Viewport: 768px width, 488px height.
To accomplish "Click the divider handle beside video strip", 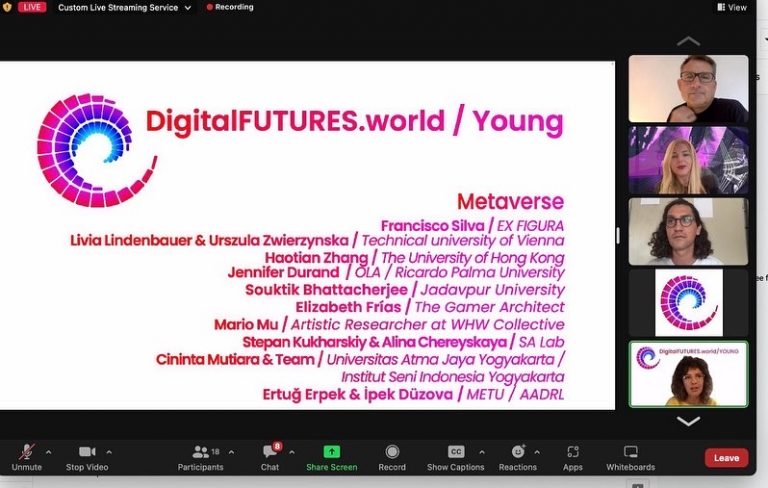I will click(x=618, y=235).
